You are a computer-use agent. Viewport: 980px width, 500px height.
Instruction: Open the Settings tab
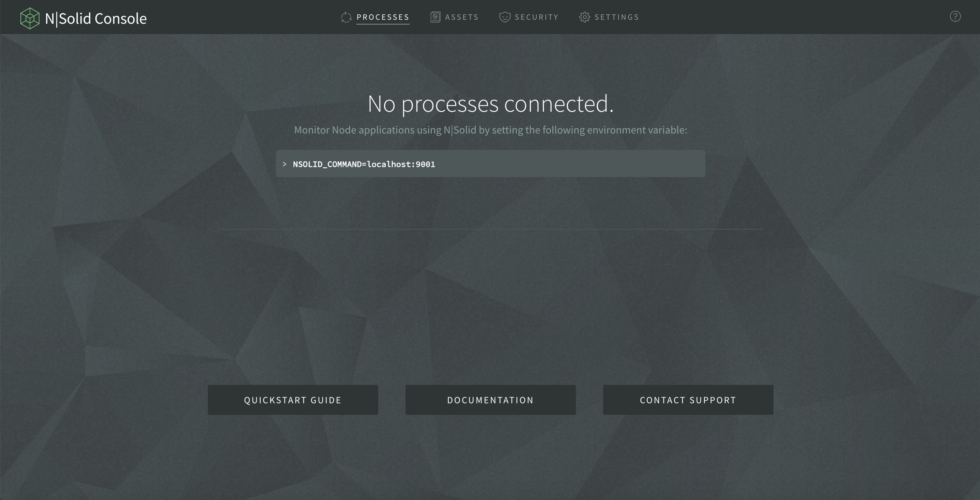617,17
